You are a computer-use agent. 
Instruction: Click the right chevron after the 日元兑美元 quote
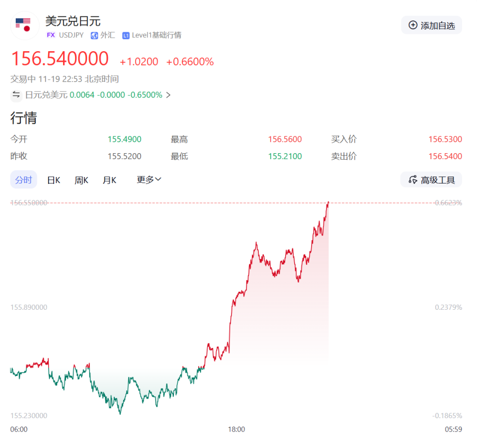pyautogui.click(x=168, y=94)
